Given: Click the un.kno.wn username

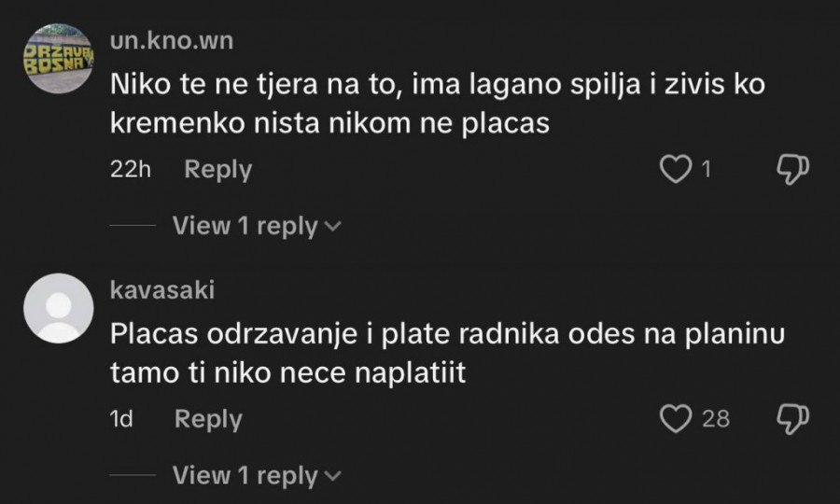Looking at the screenshot, I should (x=172, y=40).
